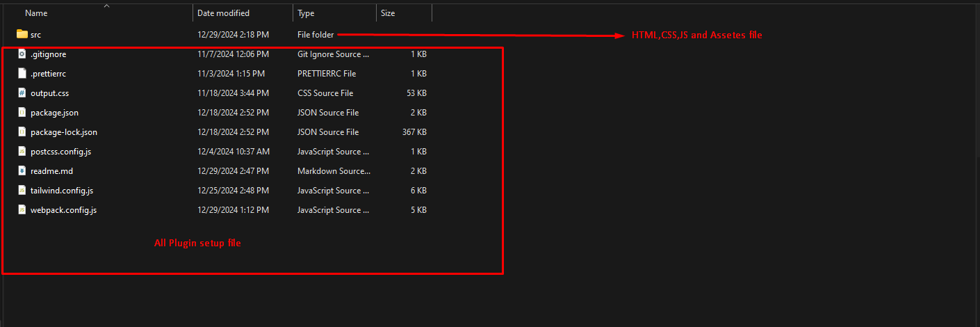Screen dimensions: 980x327
Task: Click the Markdown Source type cell
Action: tap(334, 170)
